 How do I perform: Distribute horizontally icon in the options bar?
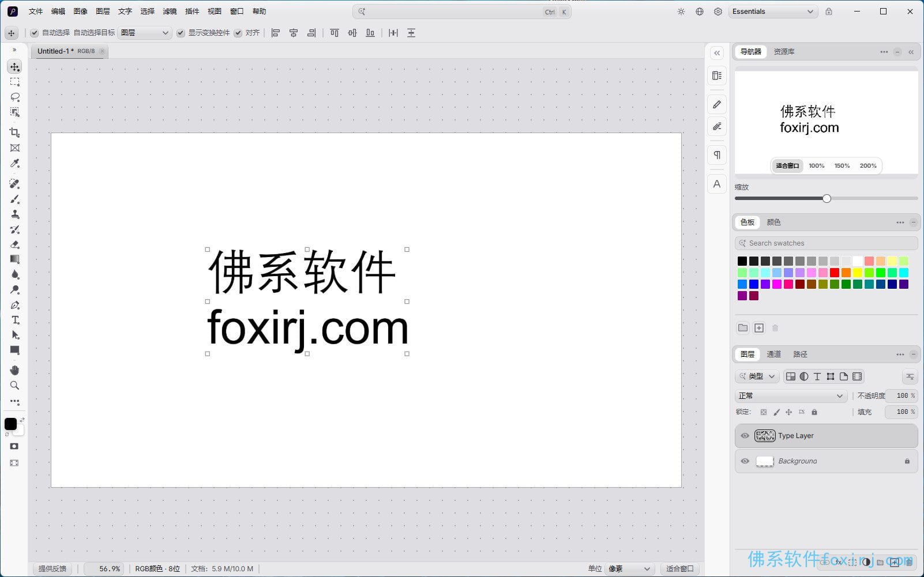point(393,33)
